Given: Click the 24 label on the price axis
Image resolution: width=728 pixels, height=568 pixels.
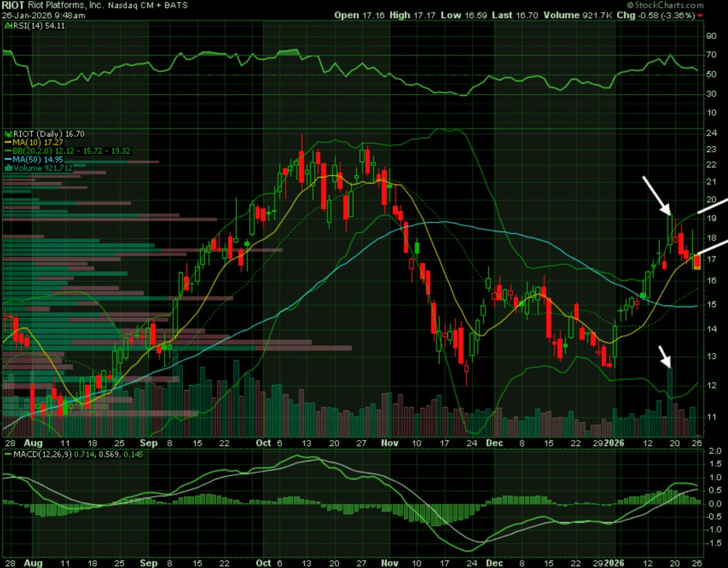Looking at the screenshot, I should point(711,132).
